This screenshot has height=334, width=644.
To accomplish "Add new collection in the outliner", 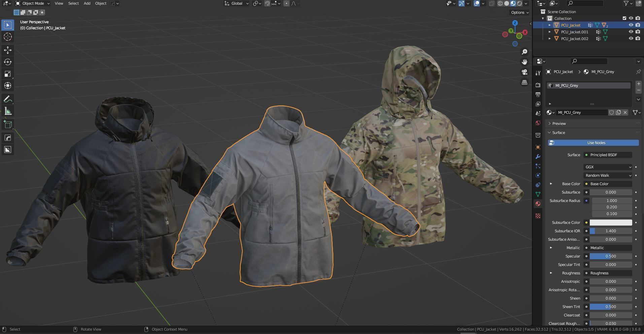I will [638, 3].
